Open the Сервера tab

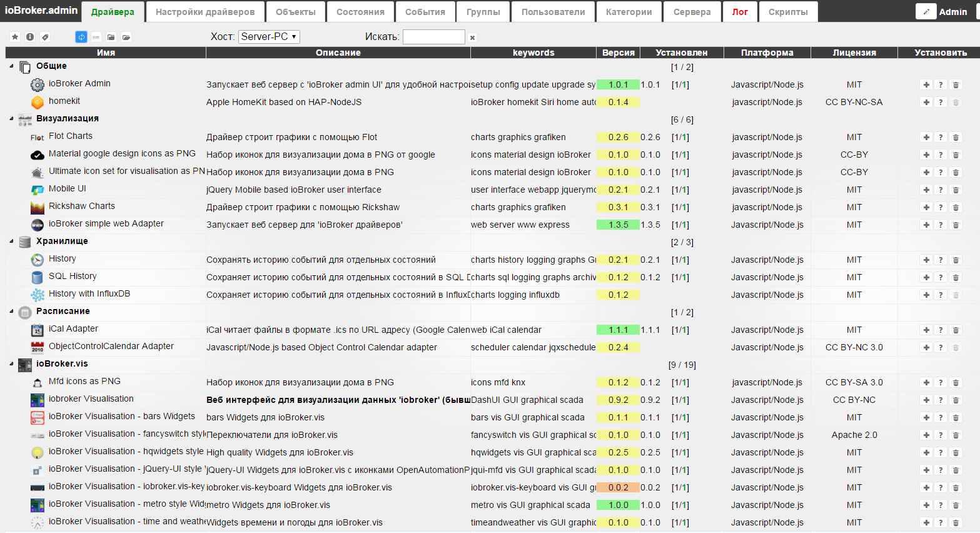click(x=692, y=12)
